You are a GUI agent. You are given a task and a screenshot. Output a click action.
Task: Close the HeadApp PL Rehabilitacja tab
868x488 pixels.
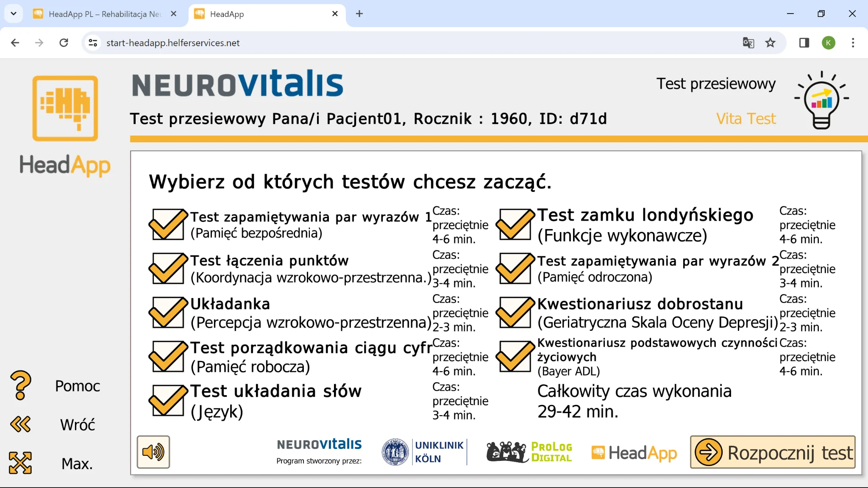[173, 14]
